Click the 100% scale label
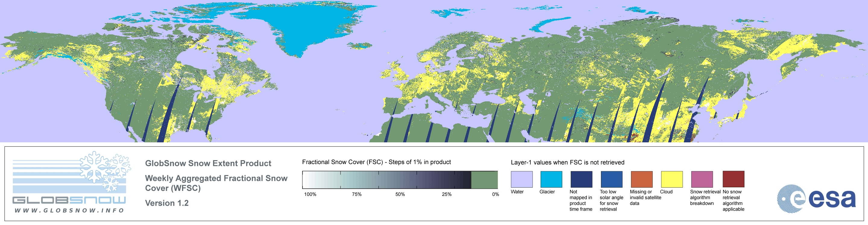Screen dimensions: 868x225 pos(310,194)
